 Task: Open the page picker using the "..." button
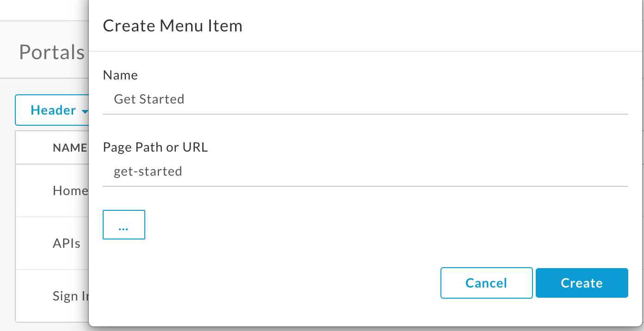pos(124,225)
